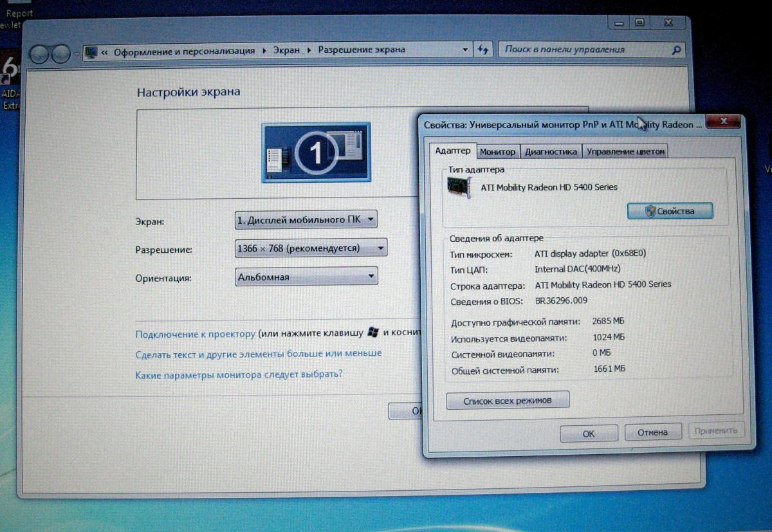Click the 'Строка адаптера' value text
Viewport: 772px width, 532px height.
pyautogui.click(x=603, y=284)
